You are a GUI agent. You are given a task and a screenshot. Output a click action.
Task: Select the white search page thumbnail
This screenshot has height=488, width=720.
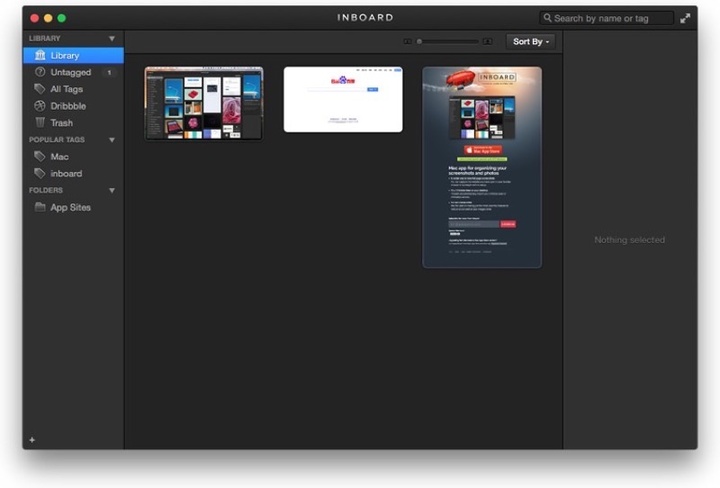(x=343, y=99)
